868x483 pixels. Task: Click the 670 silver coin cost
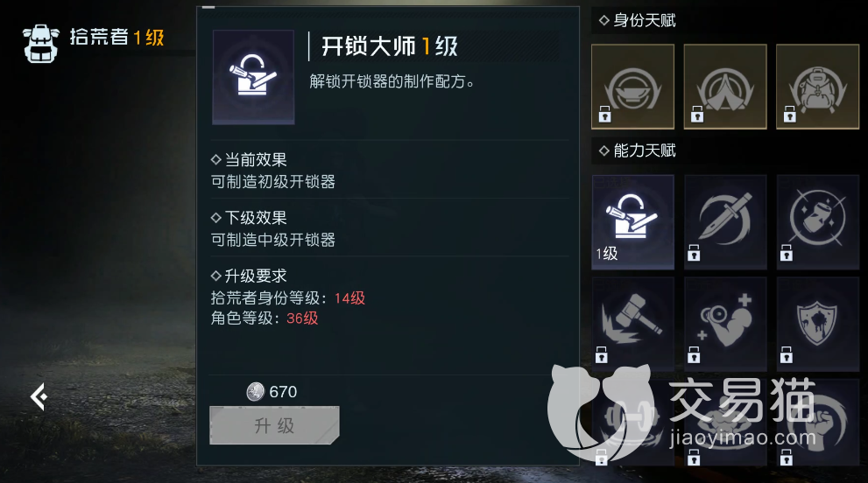click(x=272, y=392)
